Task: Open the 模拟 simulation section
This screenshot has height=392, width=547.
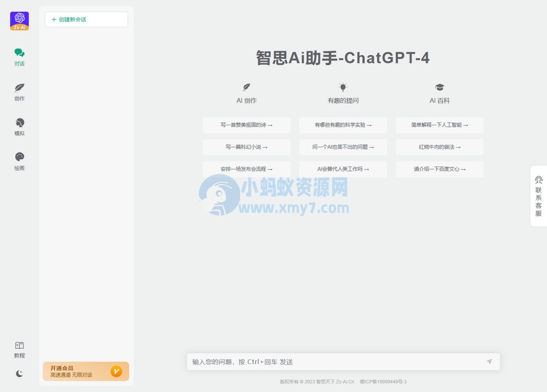Action: (x=19, y=127)
